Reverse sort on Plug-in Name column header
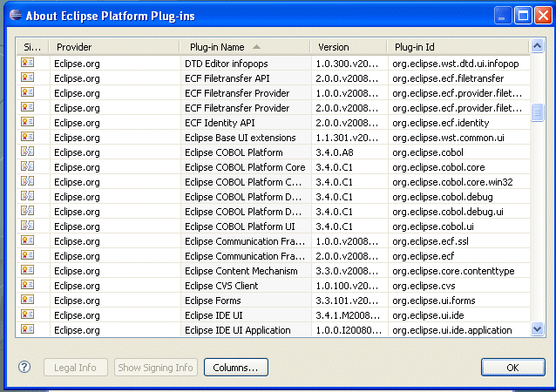 [x=245, y=47]
